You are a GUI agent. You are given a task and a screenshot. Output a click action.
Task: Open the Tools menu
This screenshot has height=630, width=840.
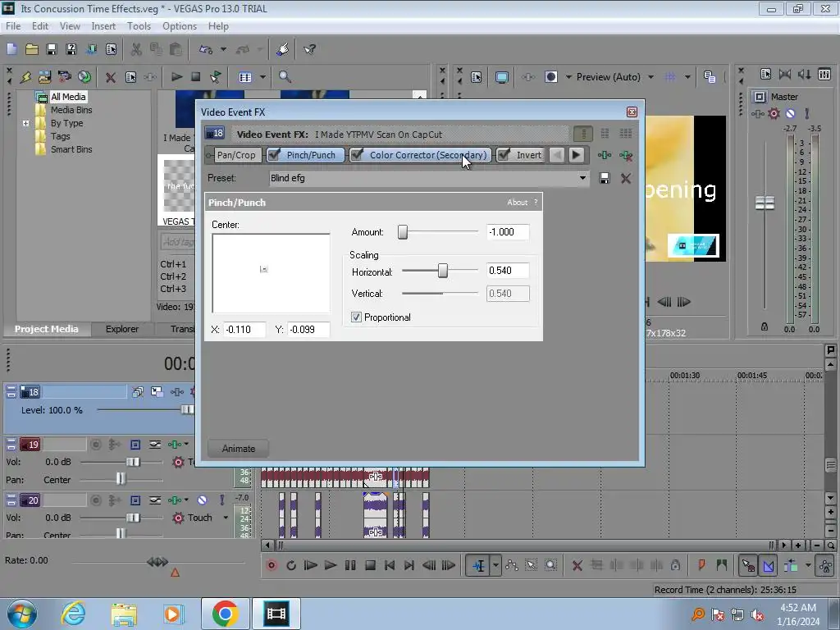[x=139, y=25]
